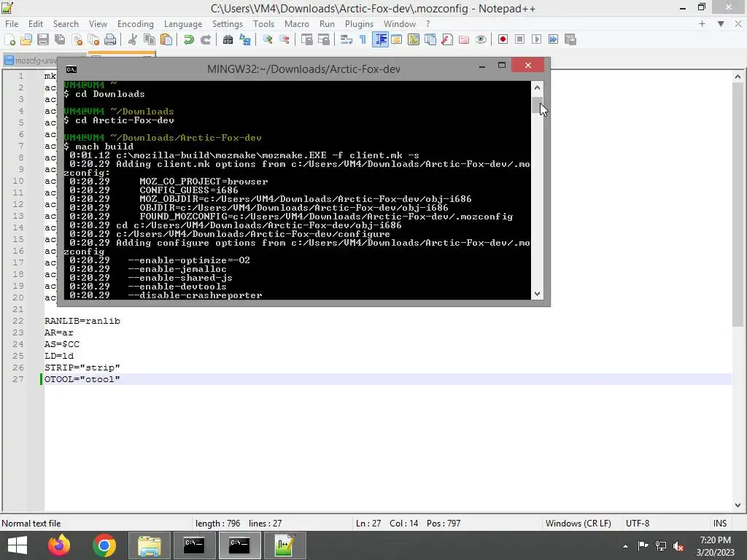The image size is (747, 560).
Task: Open the Plugins menu
Action: [x=359, y=24]
